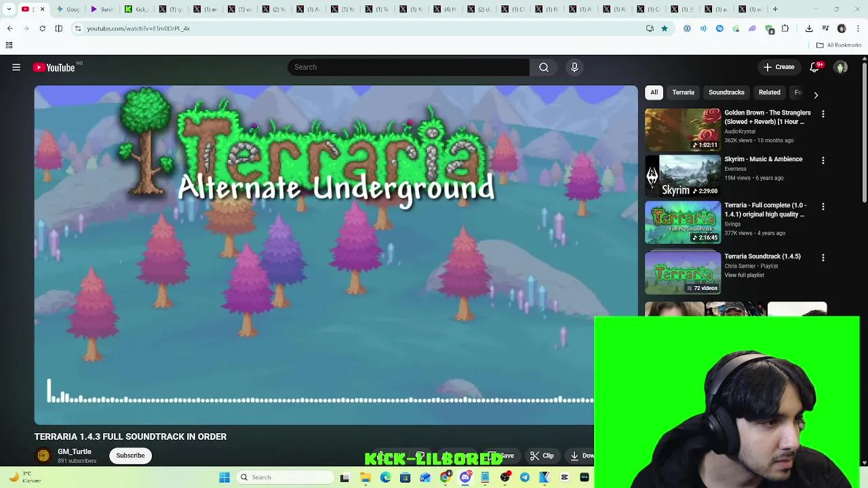The image size is (868, 488).
Task: Open Terraria full complete soundtrack thumbnail
Action: [x=682, y=222]
